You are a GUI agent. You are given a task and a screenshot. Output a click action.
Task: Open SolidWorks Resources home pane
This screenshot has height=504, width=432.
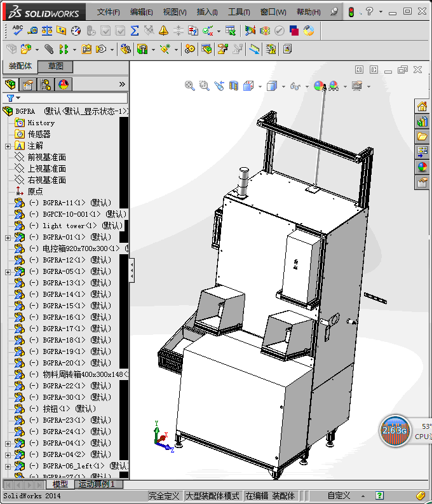tap(422, 106)
